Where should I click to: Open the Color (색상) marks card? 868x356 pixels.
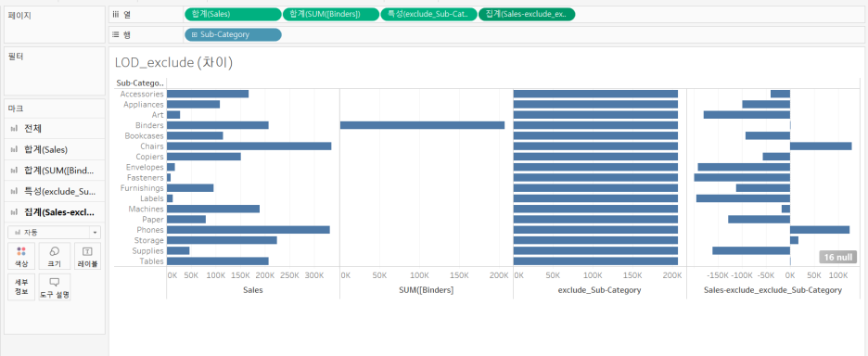coord(21,256)
